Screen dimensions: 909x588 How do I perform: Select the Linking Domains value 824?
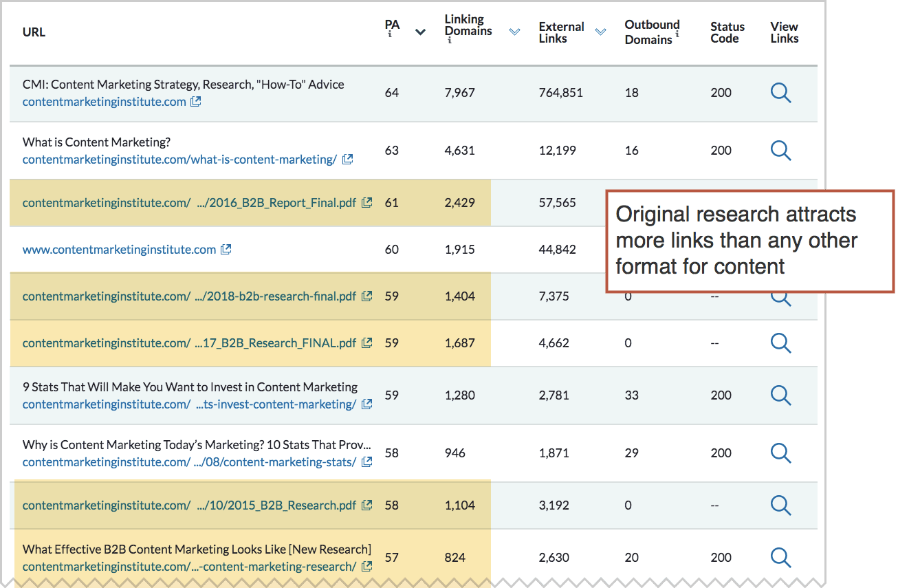tap(455, 558)
